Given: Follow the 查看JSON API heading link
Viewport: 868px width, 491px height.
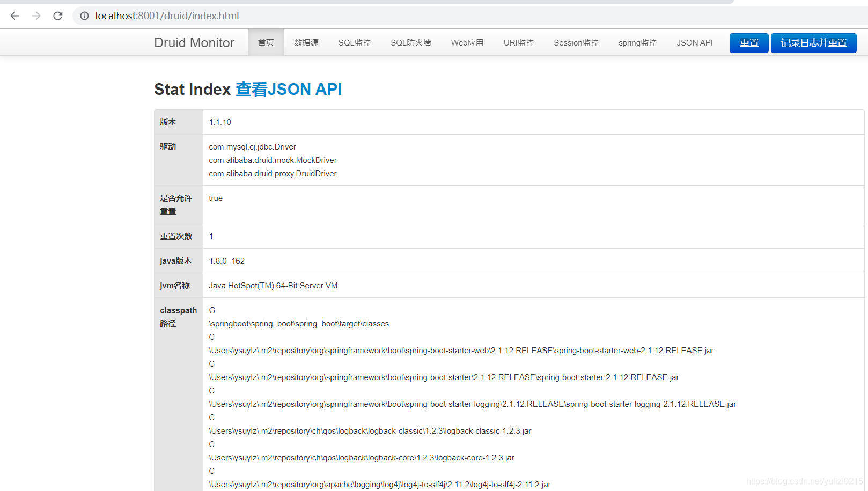Looking at the screenshot, I should click(x=289, y=90).
